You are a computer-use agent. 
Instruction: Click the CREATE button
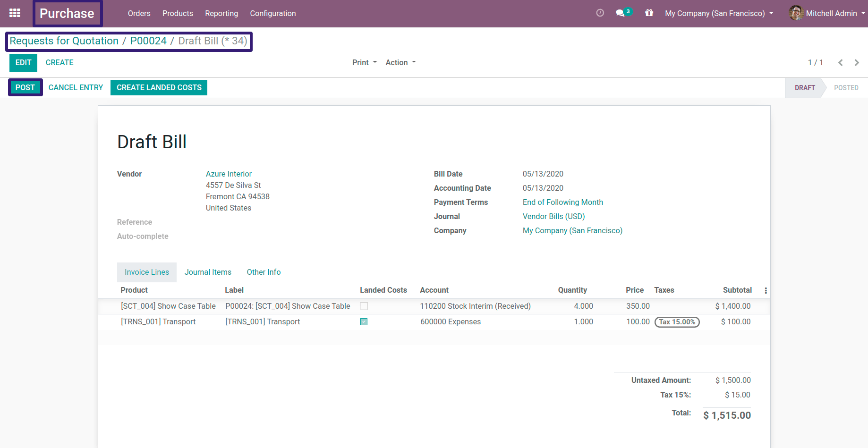pos(60,63)
